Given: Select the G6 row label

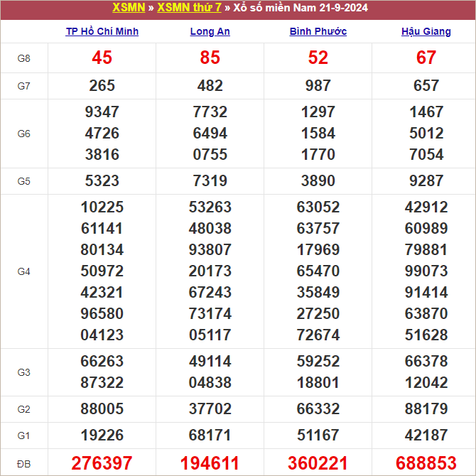Looking at the screenshot, I should 23,134.
